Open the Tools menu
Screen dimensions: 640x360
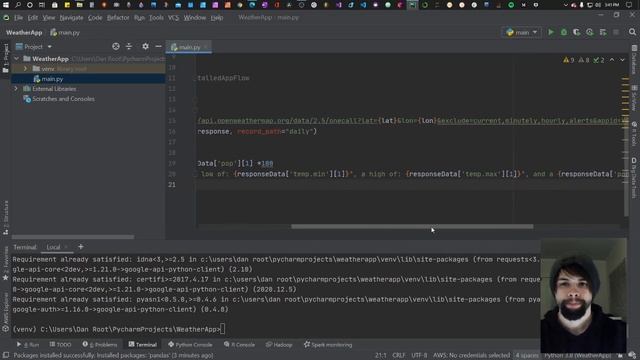coord(156,18)
